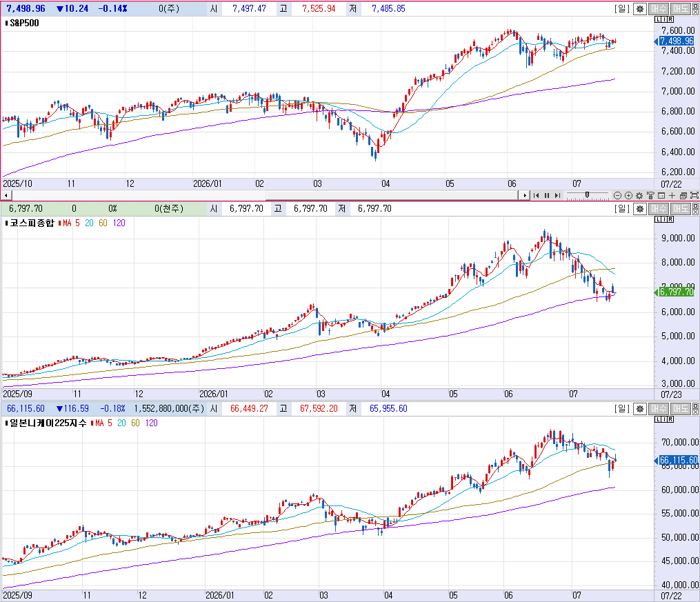This screenshot has height=602, width=700.
Task: Click the fit-to-screen frame icon
Action: point(694,195)
